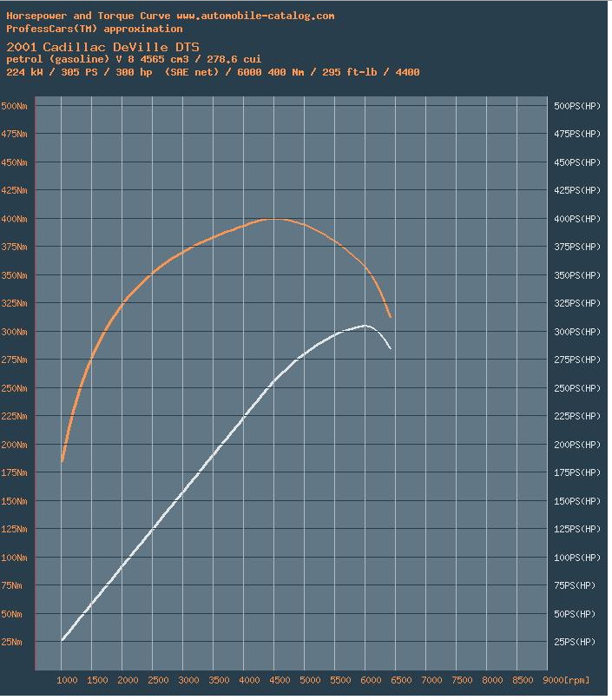This screenshot has height=700, width=612.
Task: Click the 500PS(HP) label on the right axis
Action: (x=576, y=106)
